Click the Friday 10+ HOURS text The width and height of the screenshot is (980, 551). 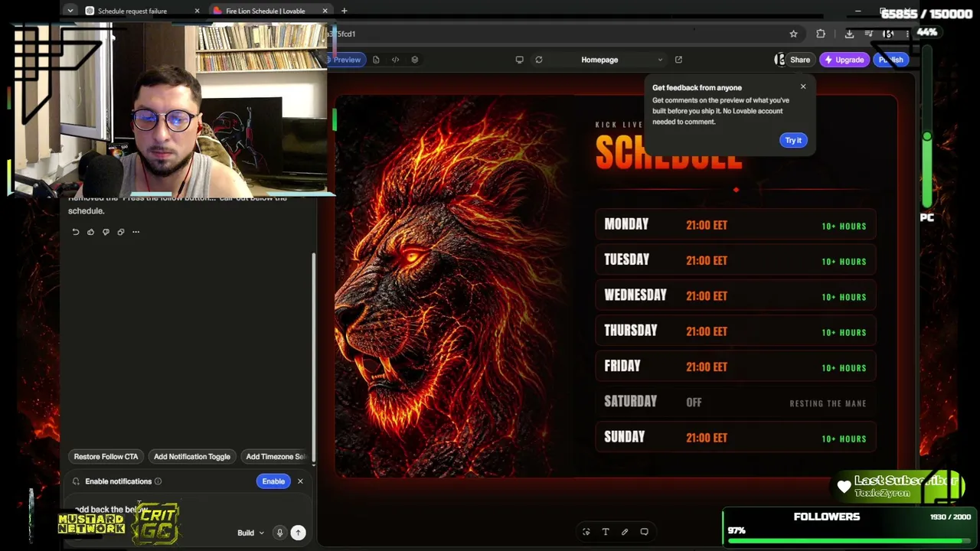click(844, 368)
